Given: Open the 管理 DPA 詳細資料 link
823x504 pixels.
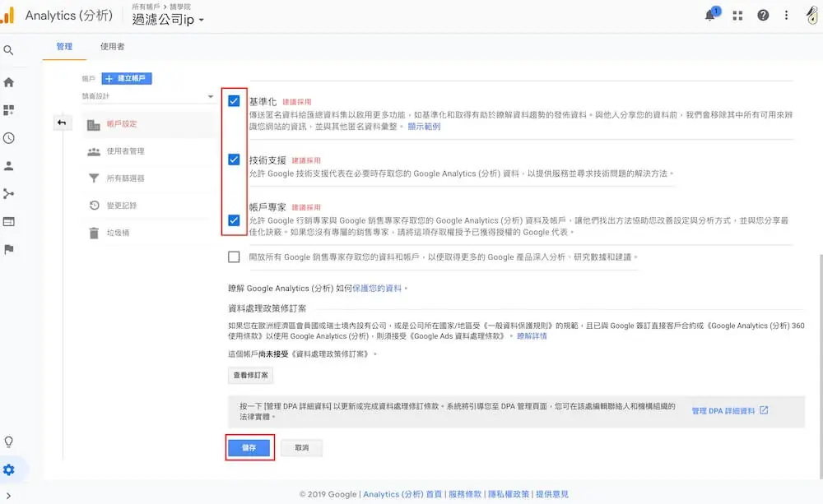Looking at the screenshot, I should 723,410.
